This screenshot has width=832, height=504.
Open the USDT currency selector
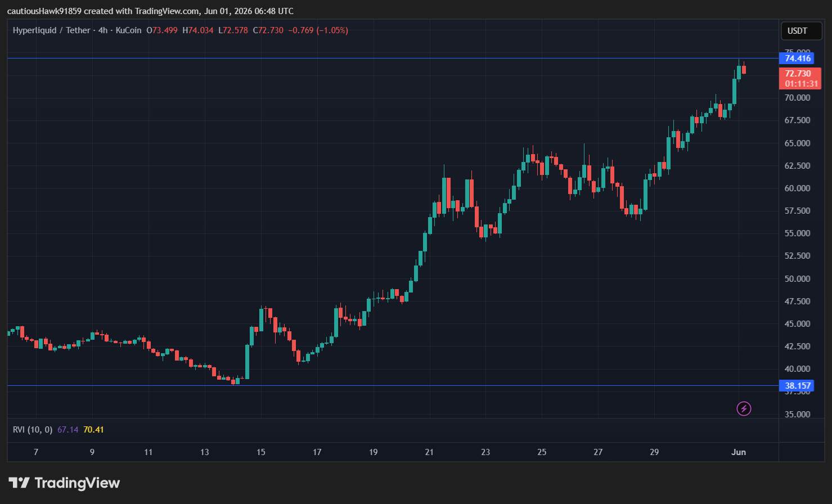tap(802, 31)
